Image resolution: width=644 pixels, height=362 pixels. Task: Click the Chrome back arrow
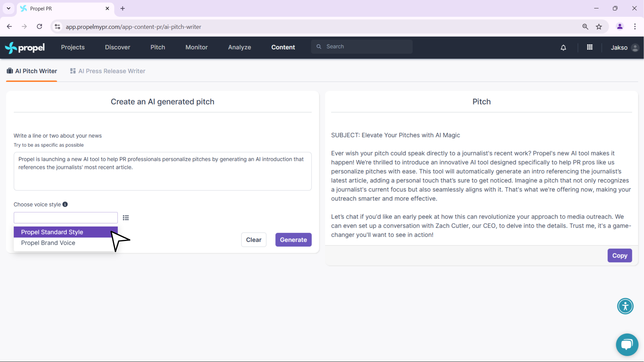tap(9, 26)
